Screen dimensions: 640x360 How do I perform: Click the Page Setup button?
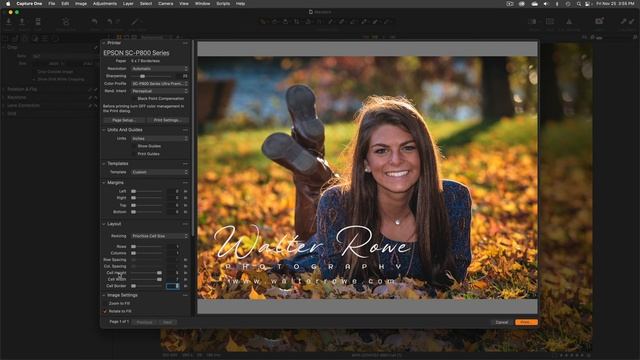pyautogui.click(x=124, y=120)
